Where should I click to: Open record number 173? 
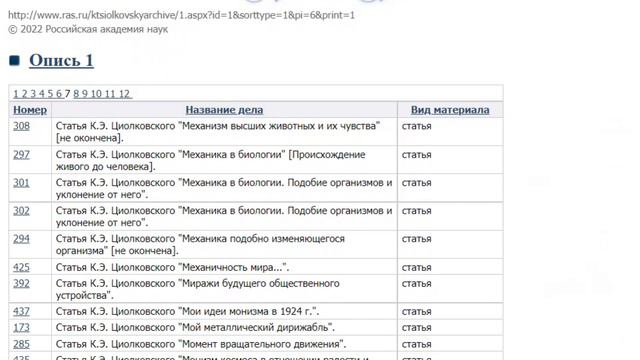pos(21,327)
